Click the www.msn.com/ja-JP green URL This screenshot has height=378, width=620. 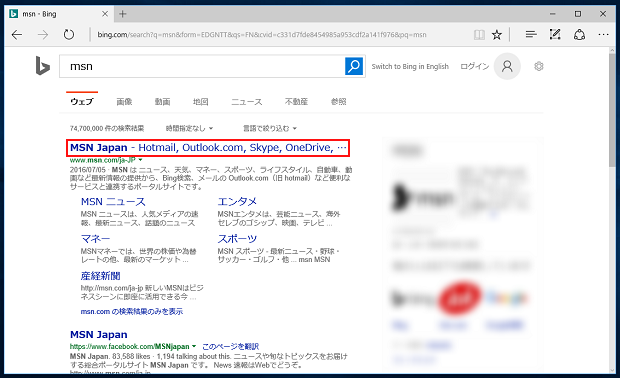click(103, 160)
